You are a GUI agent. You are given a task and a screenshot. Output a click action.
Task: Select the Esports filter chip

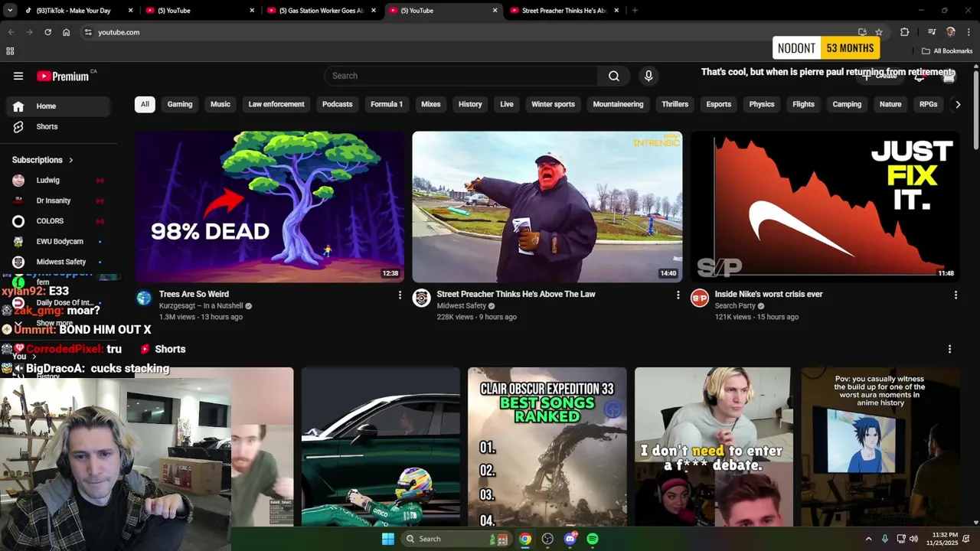click(x=719, y=104)
